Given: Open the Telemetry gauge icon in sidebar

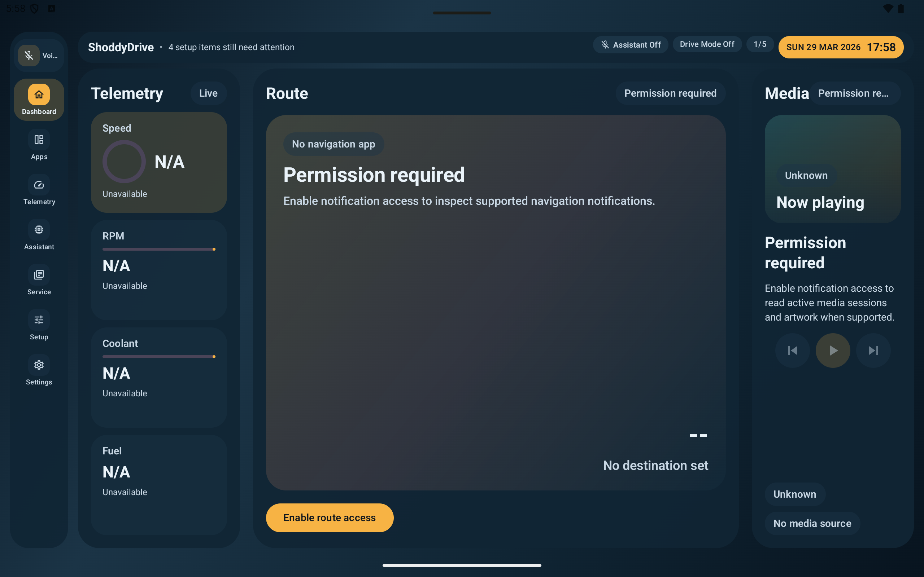Looking at the screenshot, I should coord(39,185).
